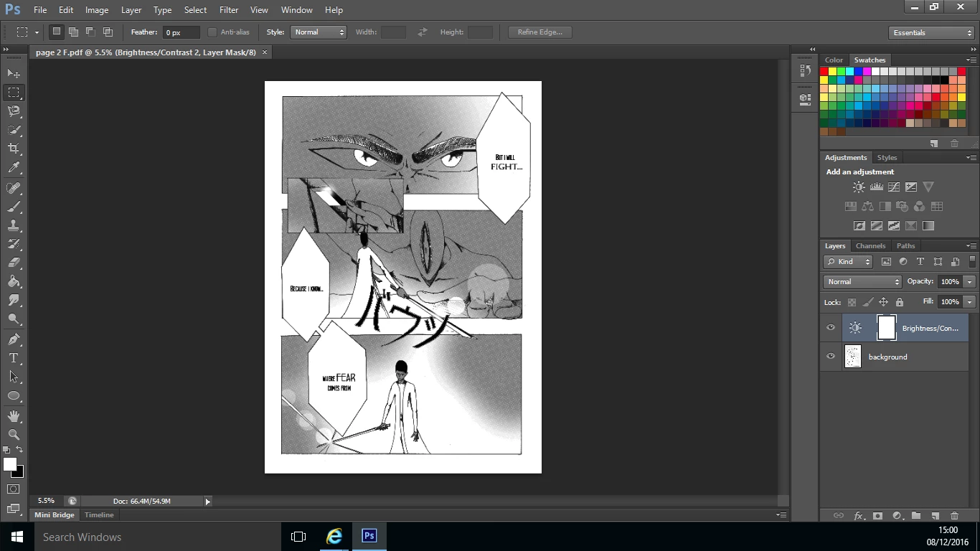Switch to the Styles tab
Viewport: 980px width, 551px height.
[887, 157]
